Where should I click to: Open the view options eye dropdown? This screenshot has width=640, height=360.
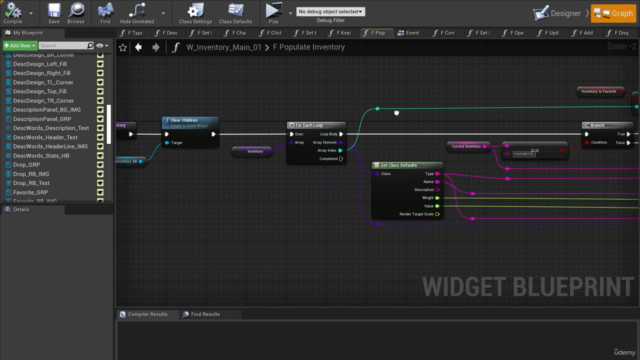102,45
